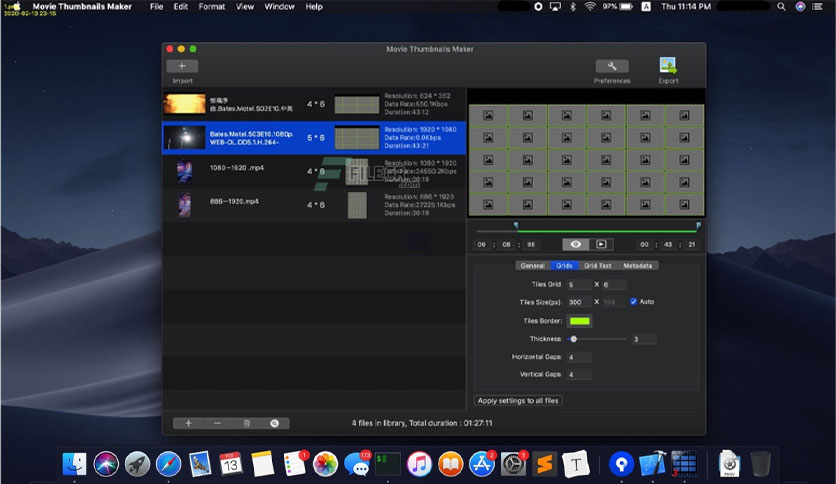
Task: Open Finder from the Dock
Action: tap(74, 464)
